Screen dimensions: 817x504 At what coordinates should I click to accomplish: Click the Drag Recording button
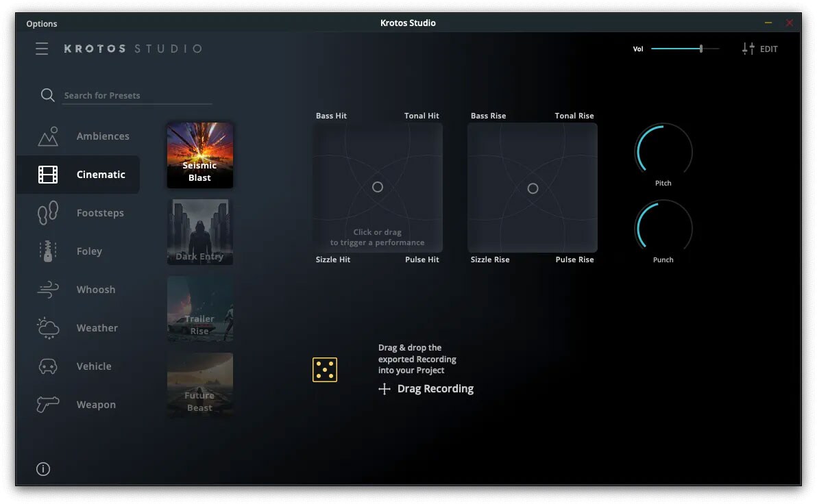coord(426,389)
